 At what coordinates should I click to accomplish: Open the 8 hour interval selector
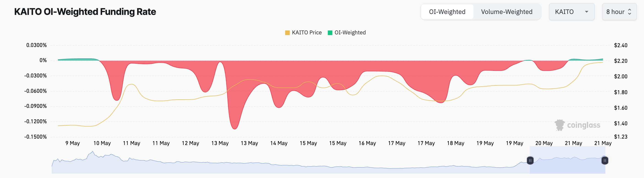[619, 12]
